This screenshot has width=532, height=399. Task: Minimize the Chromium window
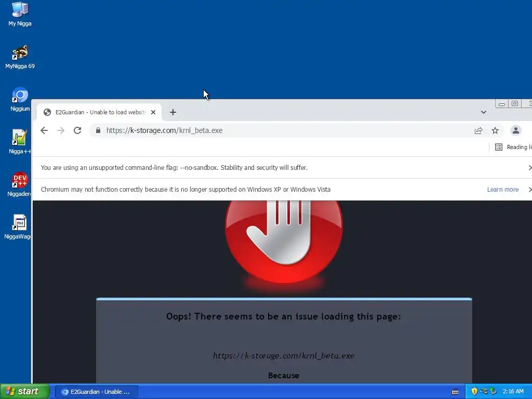(x=502, y=103)
